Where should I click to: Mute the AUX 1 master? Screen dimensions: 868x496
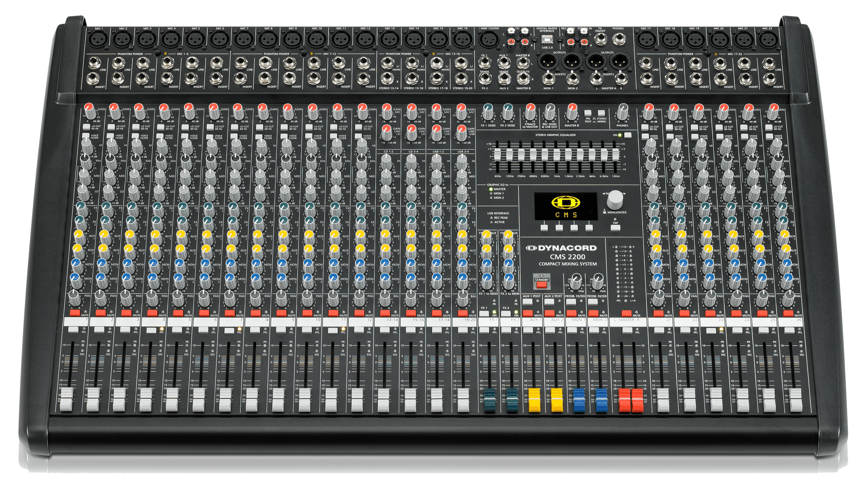coord(528,313)
